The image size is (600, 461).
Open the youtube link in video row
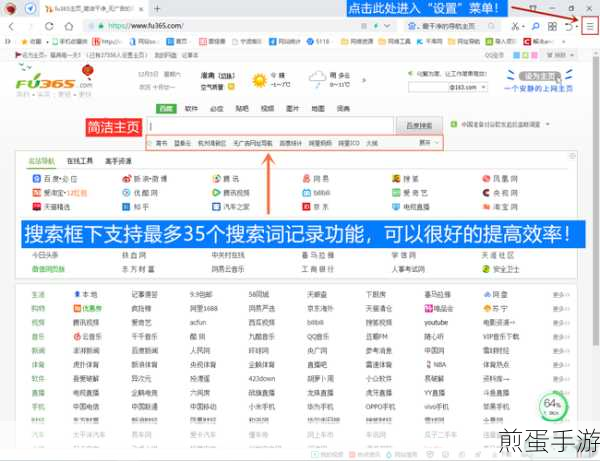point(436,323)
